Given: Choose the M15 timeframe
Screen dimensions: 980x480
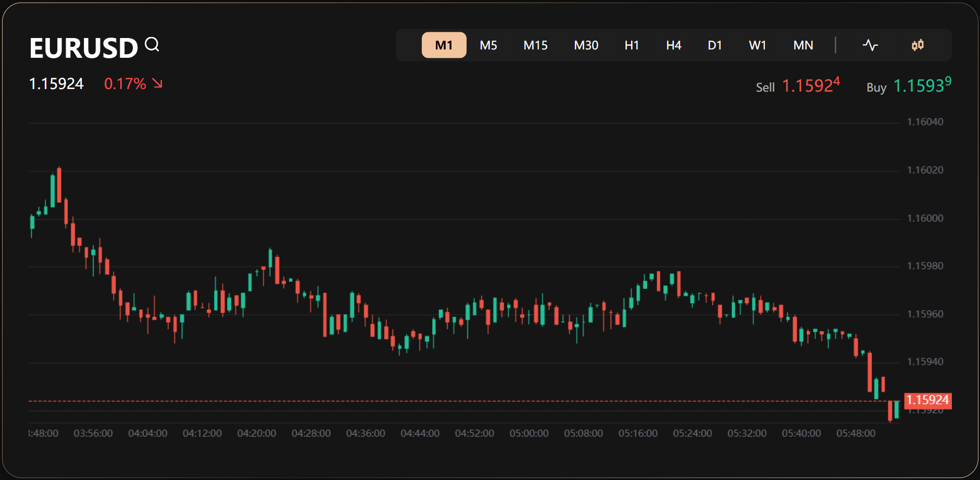Looking at the screenshot, I should coord(535,45).
